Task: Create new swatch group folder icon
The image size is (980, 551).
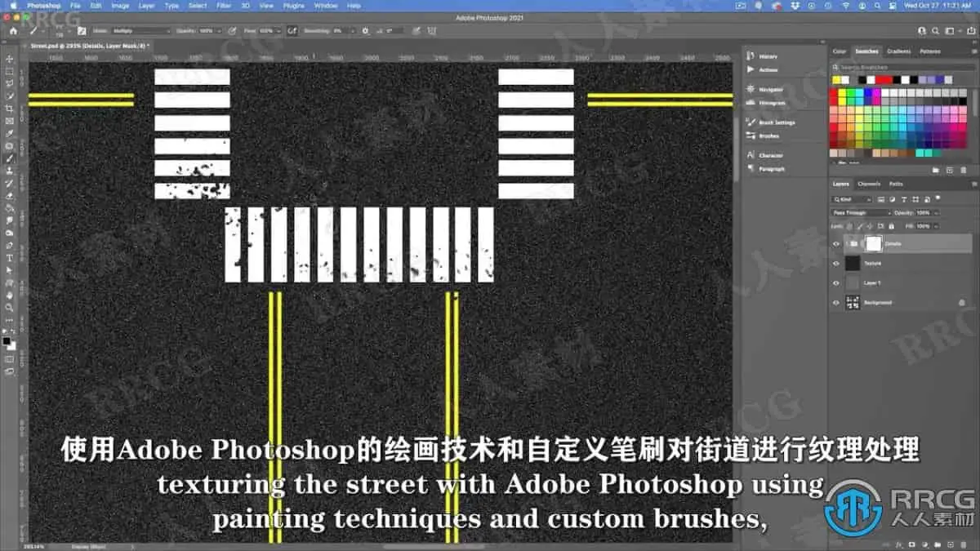Action: click(x=936, y=170)
